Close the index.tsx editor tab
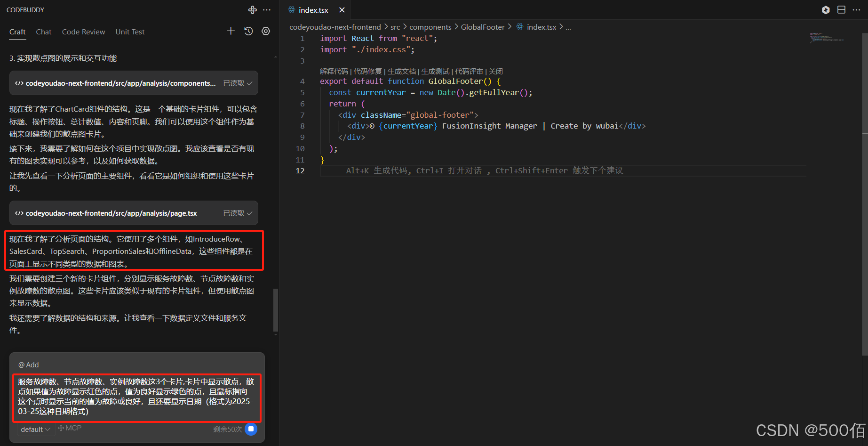Image resolution: width=868 pixels, height=446 pixels. click(342, 10)
